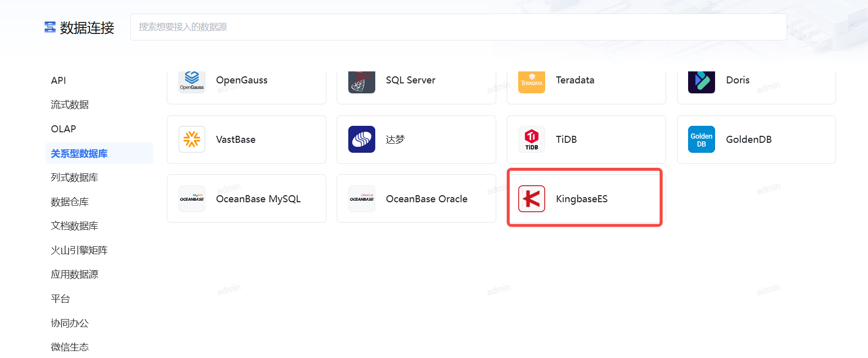Screen dimensions: 868x358
Task: Choose the VastBase card label
Action: [x=236, y=139]
